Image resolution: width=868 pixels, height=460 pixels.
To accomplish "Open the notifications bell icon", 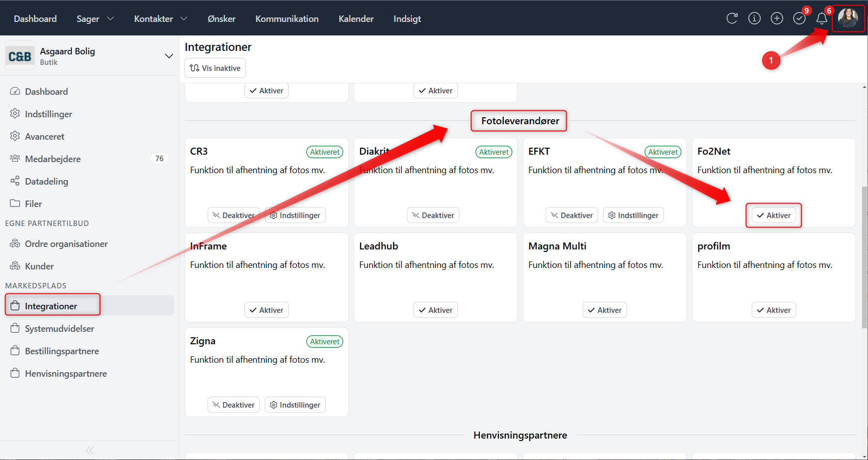I will coord(822,19).
